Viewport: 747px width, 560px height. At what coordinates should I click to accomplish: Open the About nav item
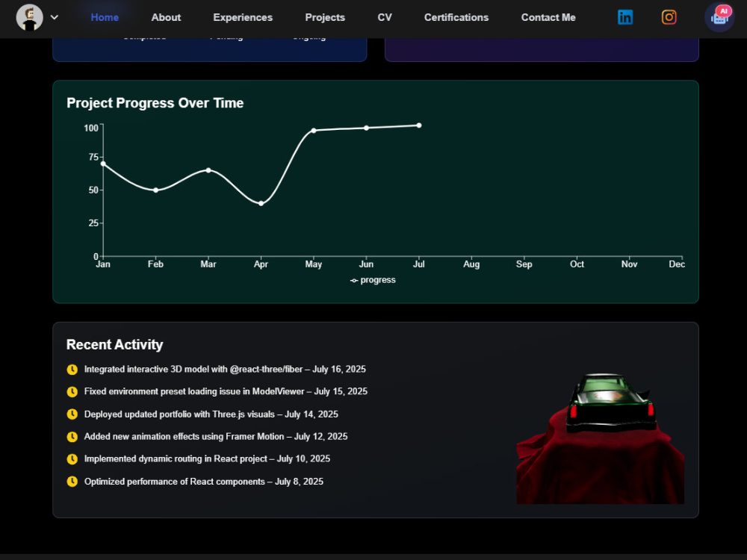167,17
